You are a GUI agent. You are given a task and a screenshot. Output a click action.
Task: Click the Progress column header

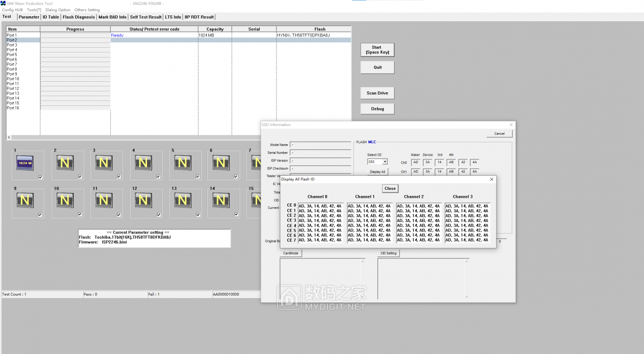(75, 29)
